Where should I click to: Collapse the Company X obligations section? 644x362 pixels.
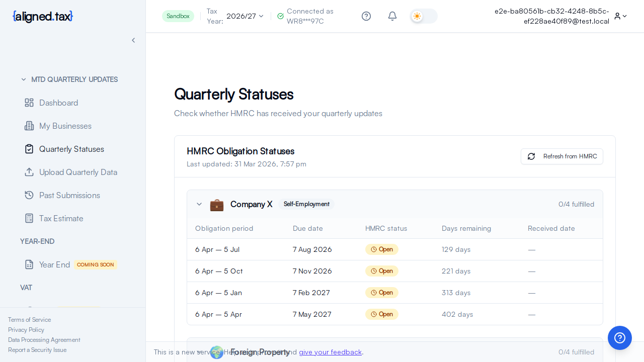point(199,204)
